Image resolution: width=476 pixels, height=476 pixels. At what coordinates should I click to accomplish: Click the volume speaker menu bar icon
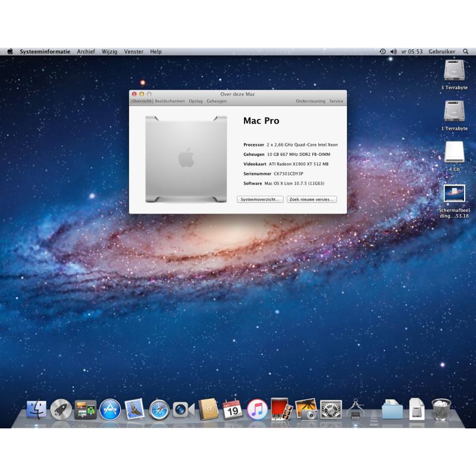[393, 52]
